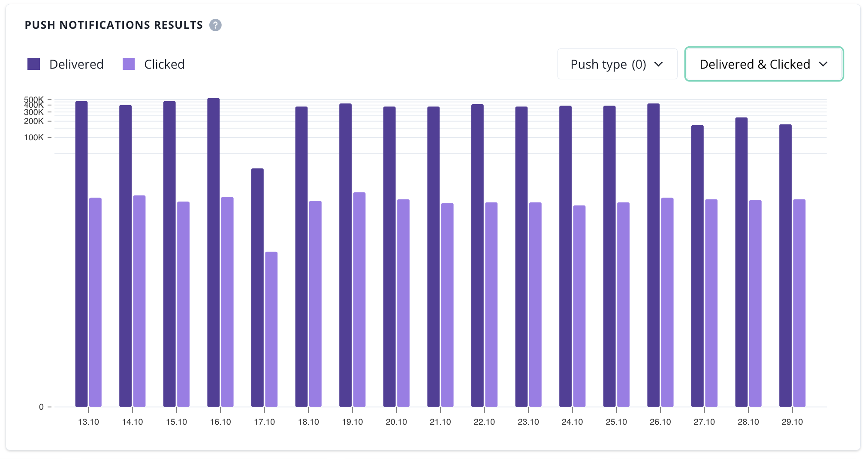Toggle the Clicked legend swatch
The height and width of the screenshot is (459, 868).
(129, 64)
